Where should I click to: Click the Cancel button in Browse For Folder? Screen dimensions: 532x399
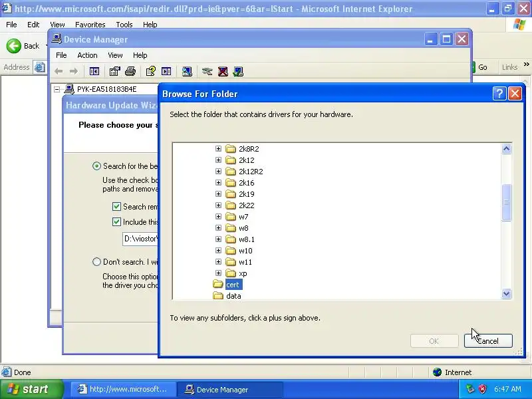pos(488,340)
